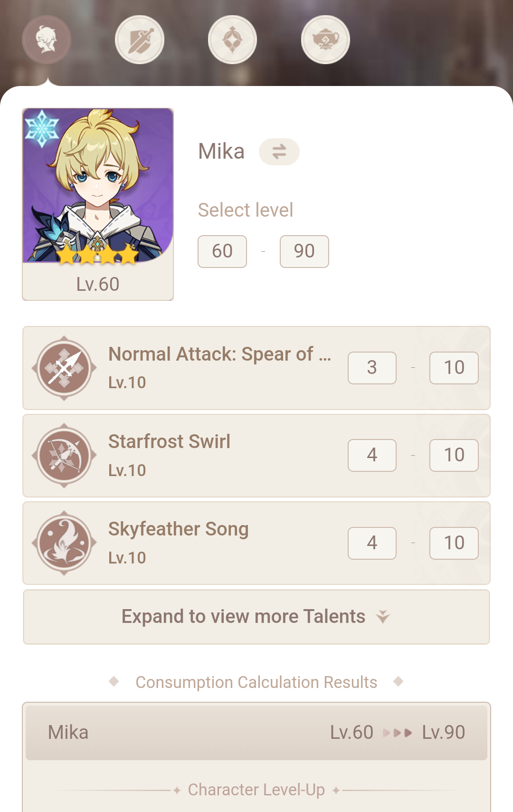Click Mika's character portrait thumbnail
The image size is (513, 812).
pos(97,185)
